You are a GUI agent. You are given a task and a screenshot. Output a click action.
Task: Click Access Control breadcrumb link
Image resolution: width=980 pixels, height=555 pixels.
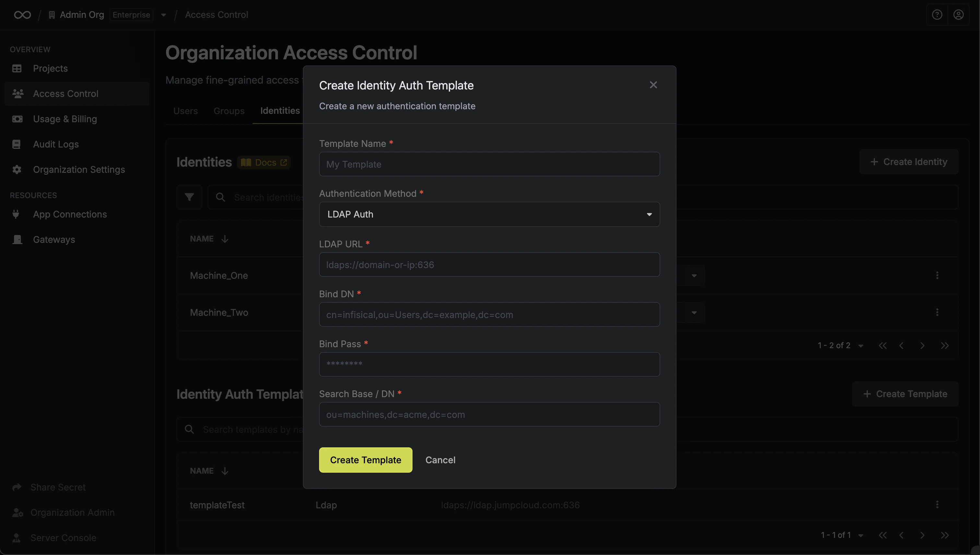tap(216, 15)
